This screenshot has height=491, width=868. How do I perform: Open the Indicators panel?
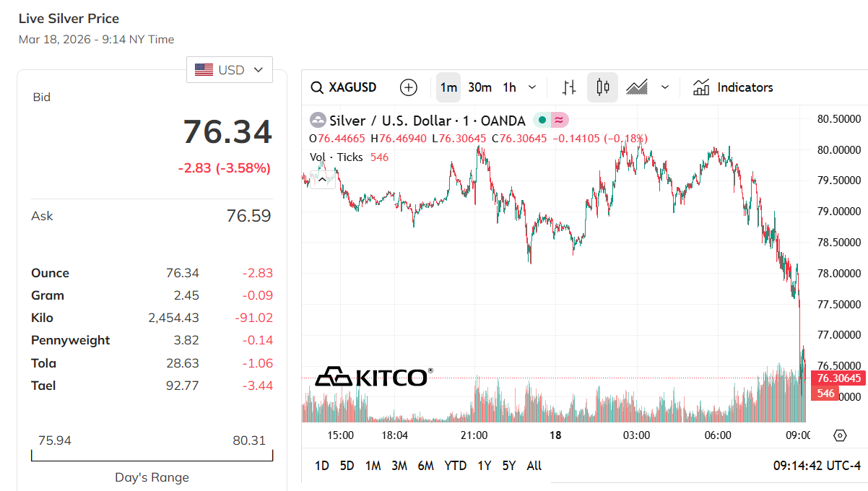coord(733,87)
